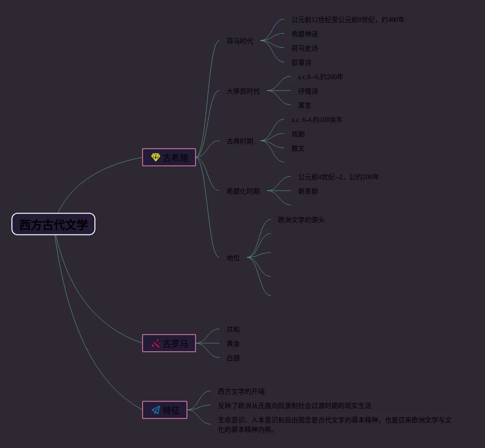
Task: Select the 抒情诗 leaf node
Action: pyautogui.click(x=308, y=91)
